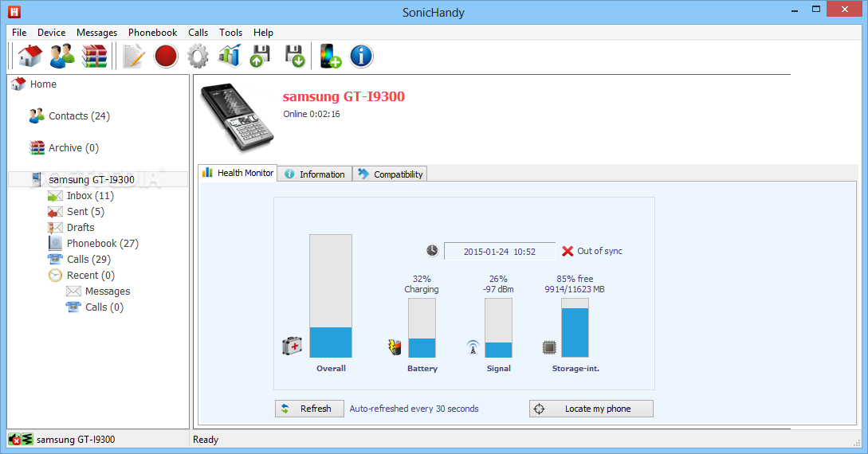868x454 pixels.
Task: Click the Battery level bar
Action: tap(422, 328)
